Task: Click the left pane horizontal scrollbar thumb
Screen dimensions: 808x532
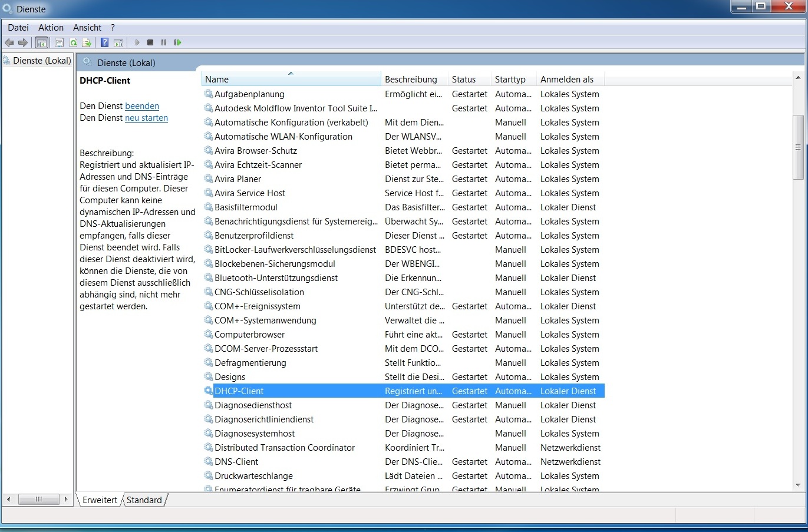Action: pos(39,500)
